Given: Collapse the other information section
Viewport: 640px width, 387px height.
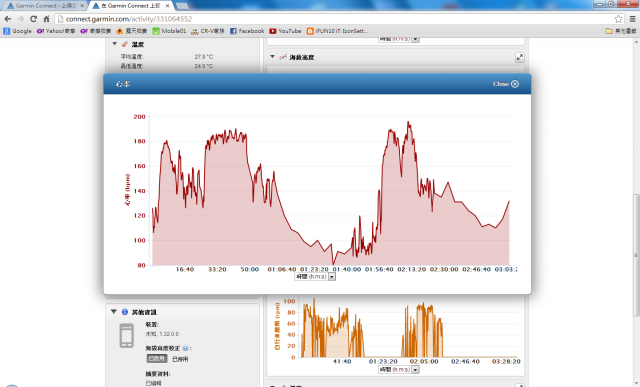Looking at the screenshot, I should pos(114,311).
